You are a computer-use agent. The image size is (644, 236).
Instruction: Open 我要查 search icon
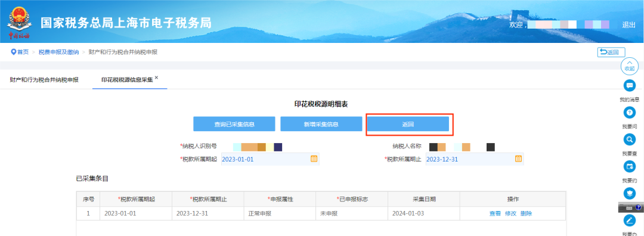pyautogui.click(x=629, y=139)
